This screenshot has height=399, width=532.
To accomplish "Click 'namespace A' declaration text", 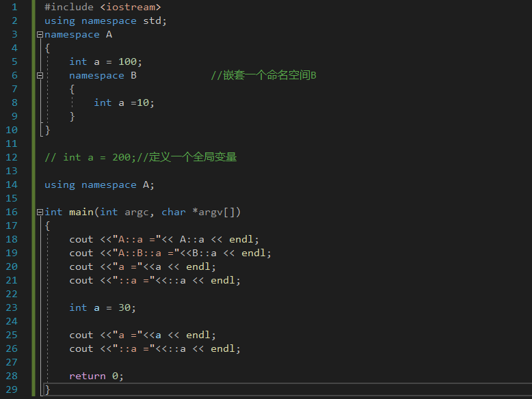I will pyautogui.click(x=79, y=35).
